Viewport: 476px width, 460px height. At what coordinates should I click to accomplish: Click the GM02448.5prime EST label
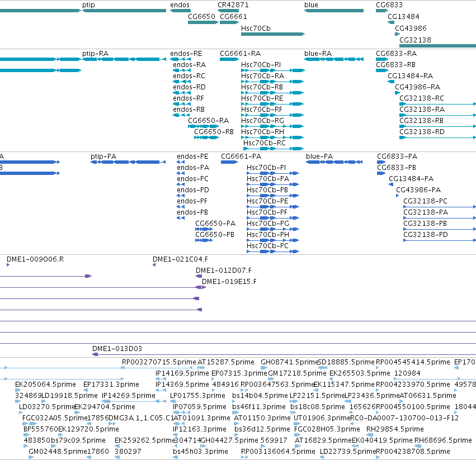58,452
